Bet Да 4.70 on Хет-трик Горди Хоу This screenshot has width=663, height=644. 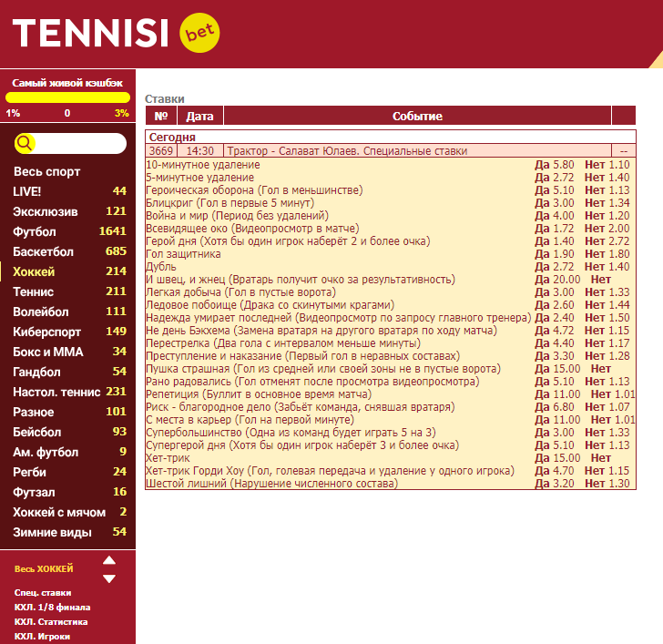[555, 471]
